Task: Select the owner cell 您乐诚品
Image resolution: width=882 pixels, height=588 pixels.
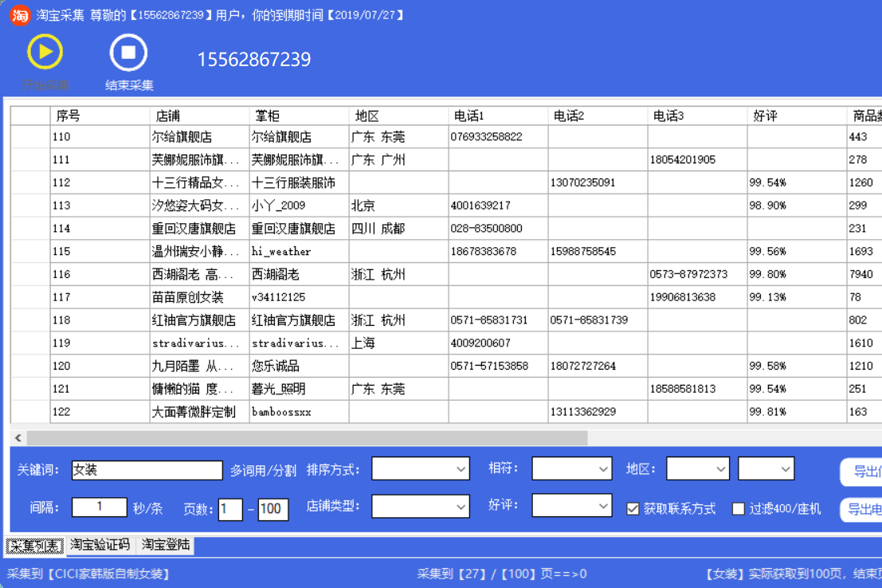Action: 299,367
